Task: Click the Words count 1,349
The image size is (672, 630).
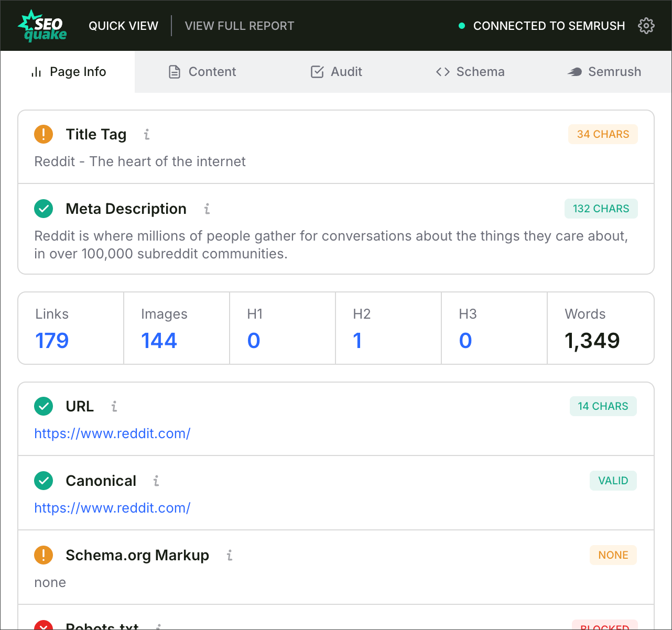Action: coord(592,341)
